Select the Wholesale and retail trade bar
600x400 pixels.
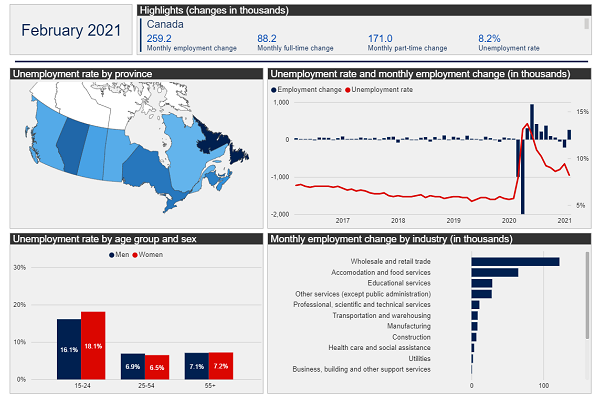tap(515, 262)
